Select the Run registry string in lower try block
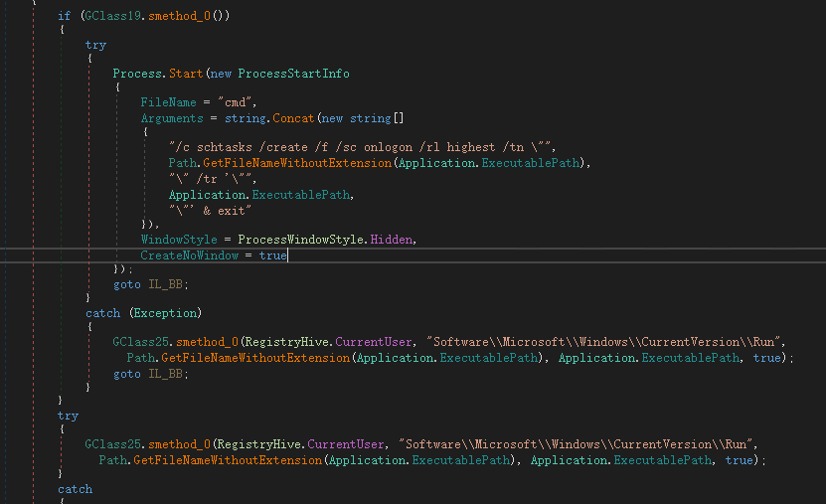 click(x=576, y=444)
